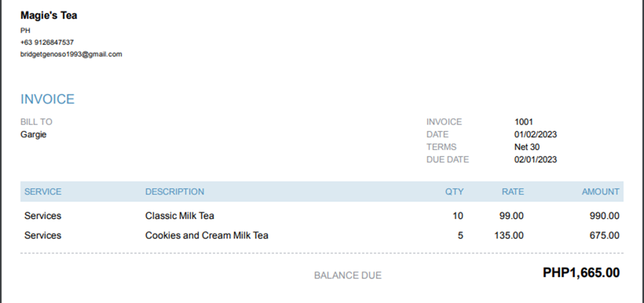This screenshot has width=644, height=303.
Task: Click the Net 30 terms value
Action: click(x=527, y=147)
